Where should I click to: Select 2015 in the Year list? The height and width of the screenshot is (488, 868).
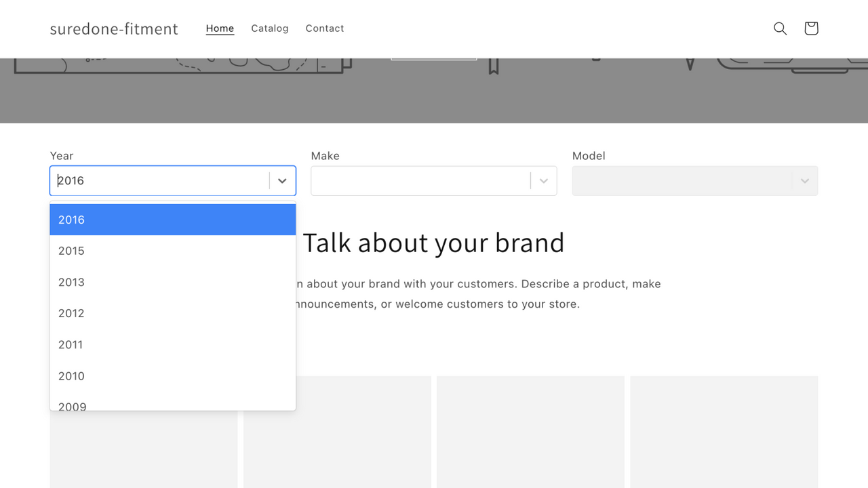(173, 251)
